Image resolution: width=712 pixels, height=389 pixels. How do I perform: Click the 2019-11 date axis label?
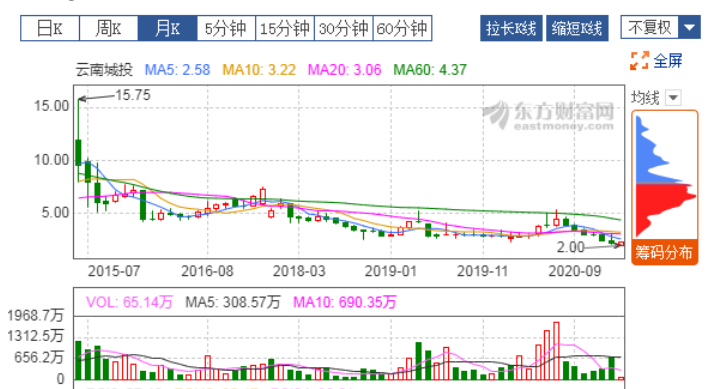pyautogui.click(x=482, y=271)
